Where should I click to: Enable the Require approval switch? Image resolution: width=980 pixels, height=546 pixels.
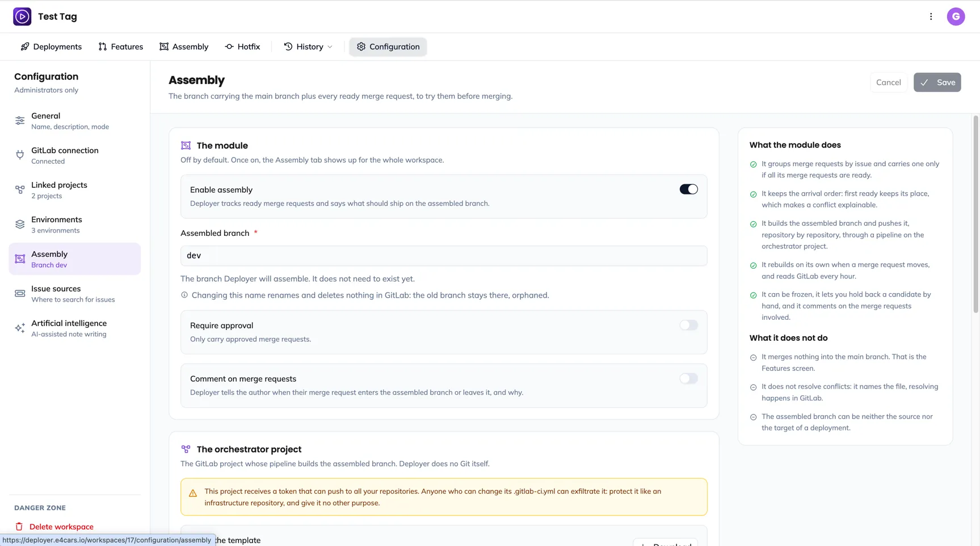(x=688, y=325)
